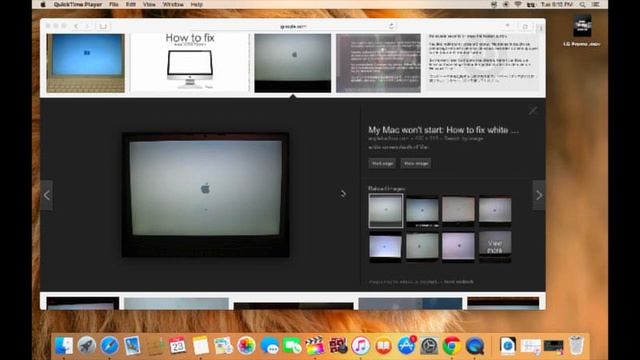Launch Safari compass icon in the Dock
Viewport: 640px width, 360px height.
click(110, 346)
